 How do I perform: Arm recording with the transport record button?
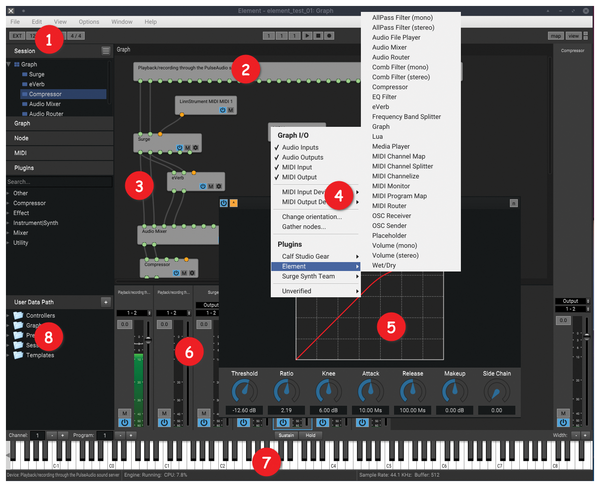pyautogui.click(x=329, y=36)
